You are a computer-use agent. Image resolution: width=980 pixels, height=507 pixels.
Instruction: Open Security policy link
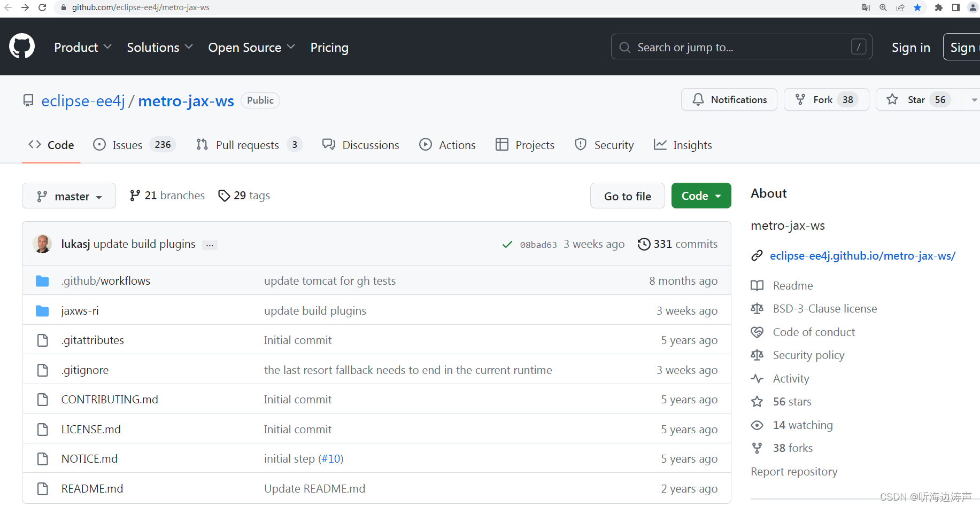pos(808,355)
